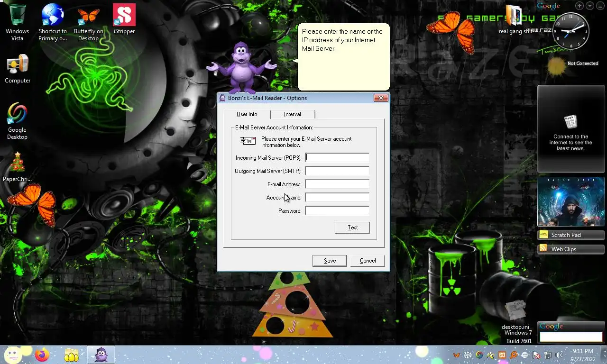The width and height of the screenshot is (607, 364).
Task: Click the butterfly tray icon
Action: [457, 355]
